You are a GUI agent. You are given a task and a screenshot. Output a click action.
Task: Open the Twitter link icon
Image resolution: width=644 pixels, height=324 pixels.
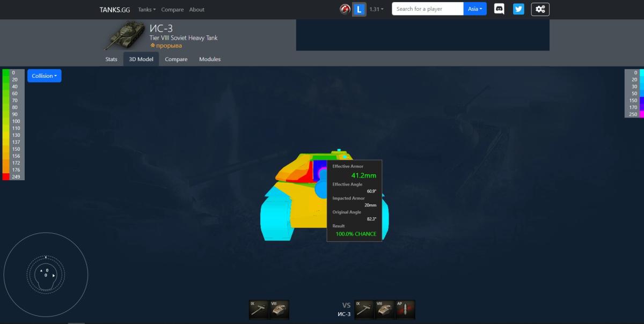[x=518, y=9]
